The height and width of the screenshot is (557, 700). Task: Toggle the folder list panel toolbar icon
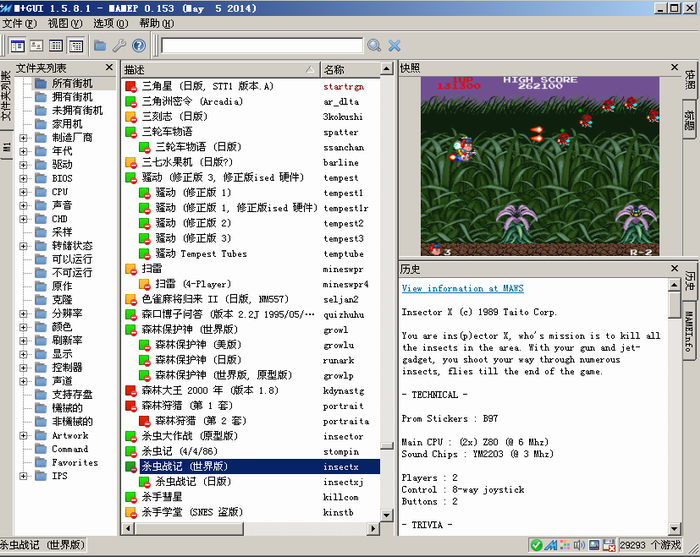[x=18, y=46]
